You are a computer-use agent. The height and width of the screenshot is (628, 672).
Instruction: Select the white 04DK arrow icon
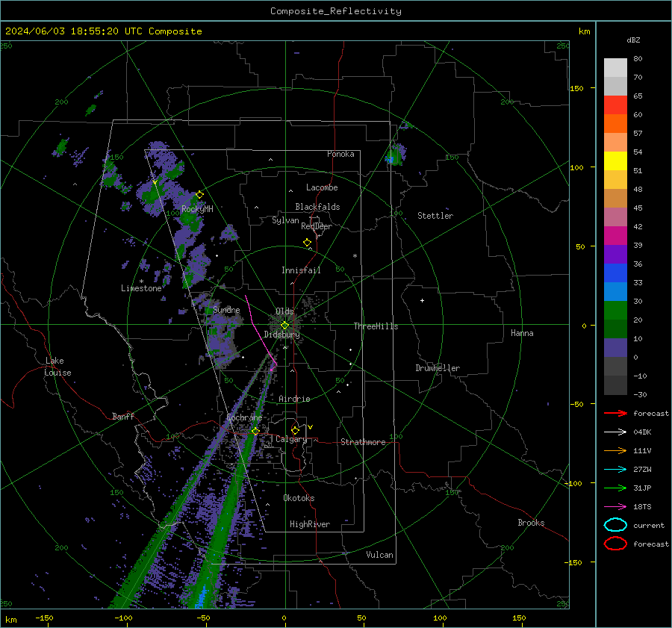615,432
